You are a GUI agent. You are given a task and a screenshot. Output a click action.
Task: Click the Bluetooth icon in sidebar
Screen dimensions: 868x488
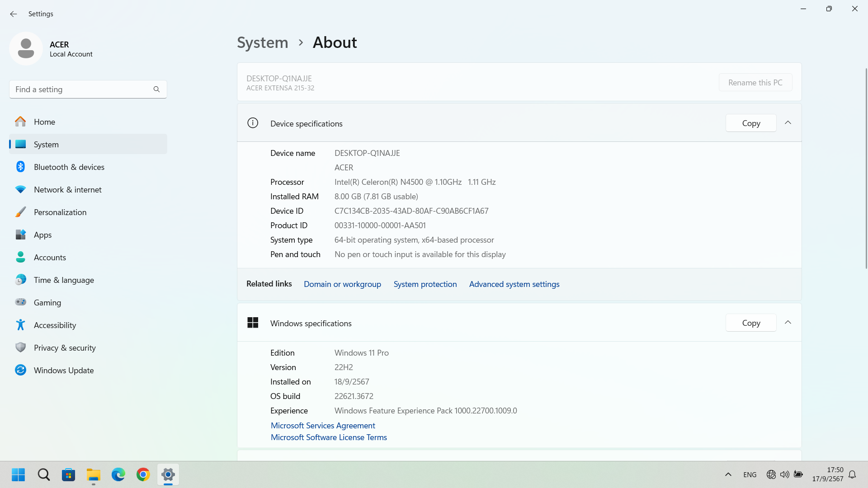[x=20, y=167]
